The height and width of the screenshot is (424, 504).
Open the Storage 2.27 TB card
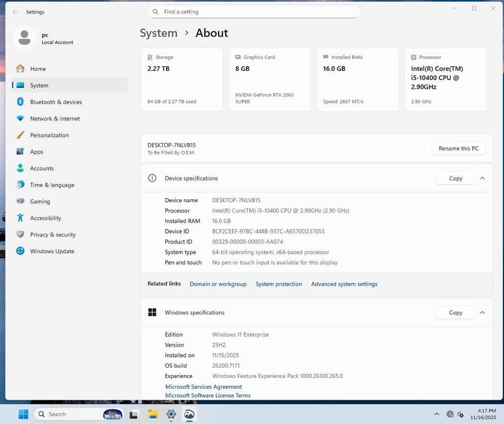pyautogui.click(x=182, y=79)
